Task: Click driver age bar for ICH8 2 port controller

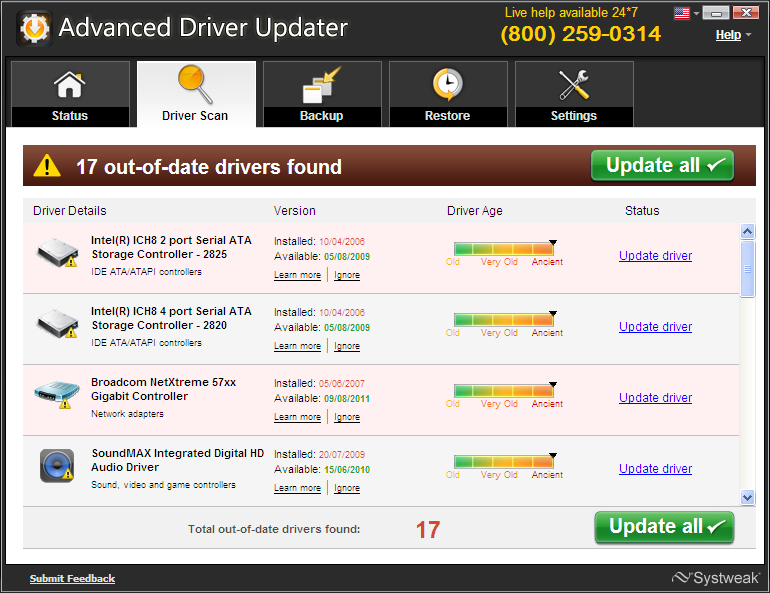Action: pyautogui.click(x=503, y=248)
